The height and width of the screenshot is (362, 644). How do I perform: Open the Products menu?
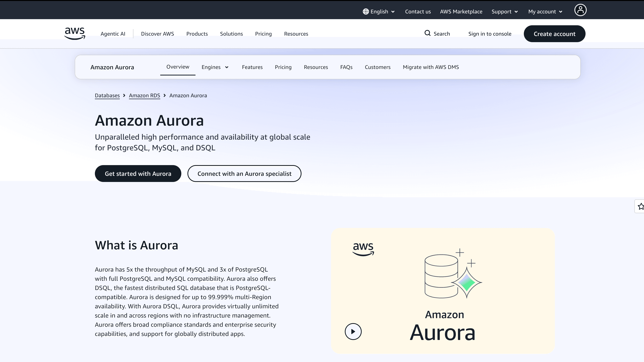tap(197, 34)
